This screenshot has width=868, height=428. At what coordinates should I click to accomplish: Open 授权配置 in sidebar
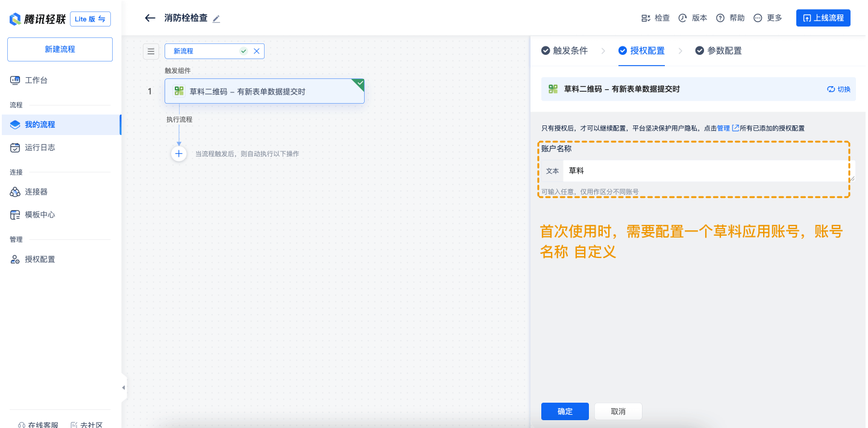[x=40, y=259]
